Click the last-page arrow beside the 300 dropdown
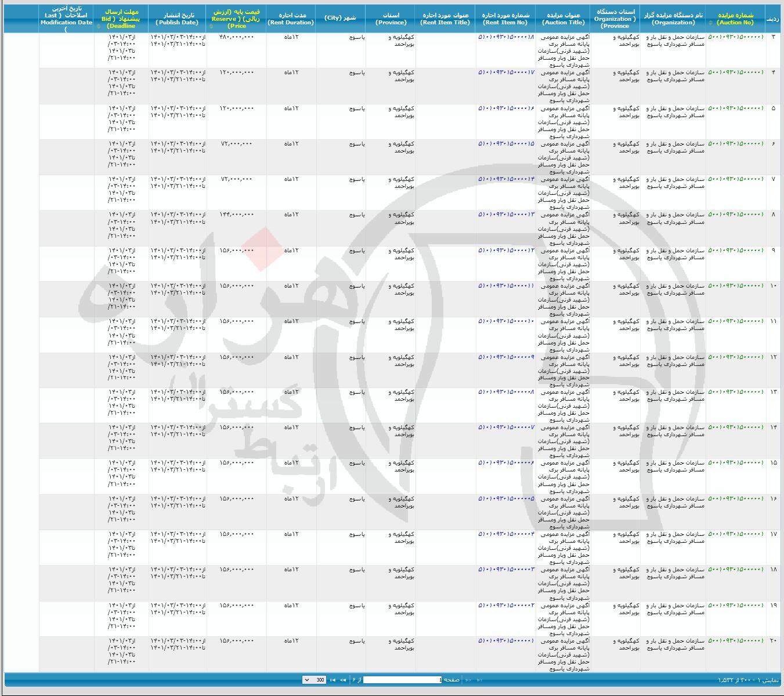 tap(333, 680)
